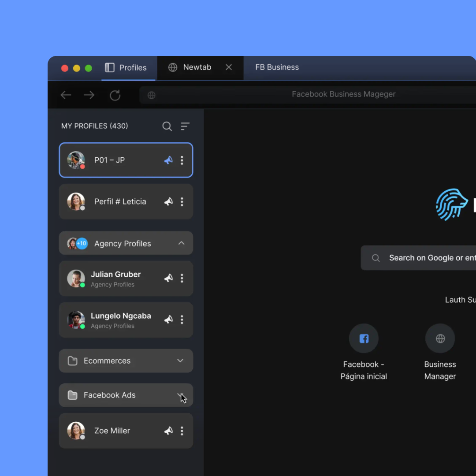Open the three-dot menu for Lungelo Ngcaba
Image resolution: width=476 pixels, height=476 pixels.
point(182,320)
